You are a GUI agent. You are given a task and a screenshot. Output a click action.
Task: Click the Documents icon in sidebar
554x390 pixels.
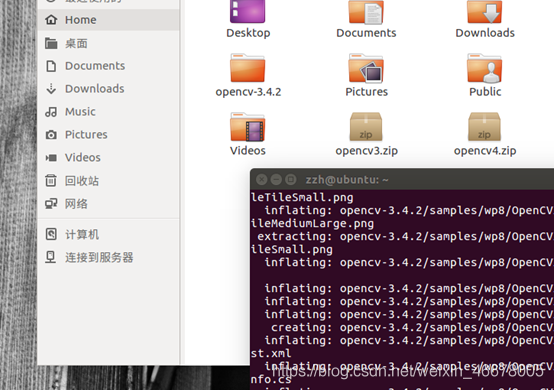point(51,66)
